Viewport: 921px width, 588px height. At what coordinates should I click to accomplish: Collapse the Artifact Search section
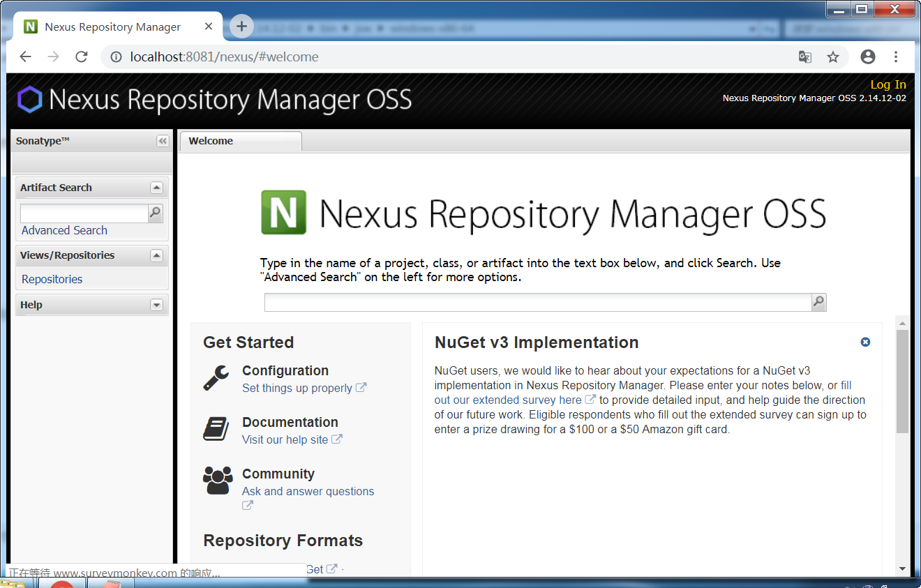[156, 188]
